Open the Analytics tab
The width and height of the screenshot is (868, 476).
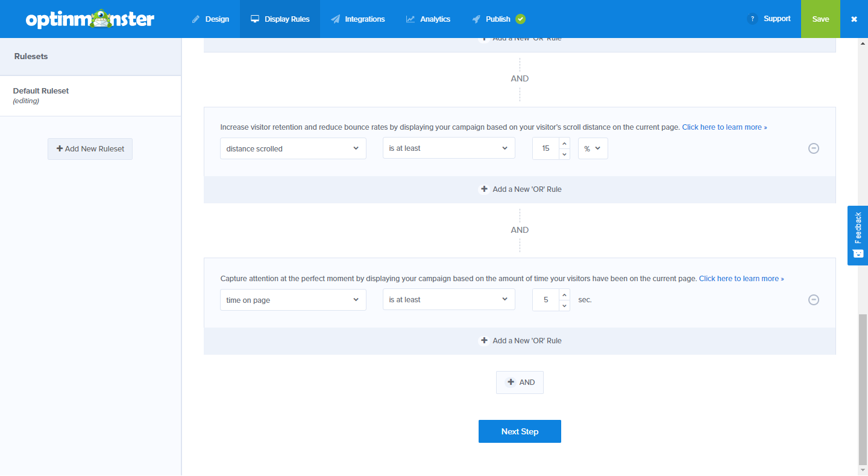click(x=428, y=19)
